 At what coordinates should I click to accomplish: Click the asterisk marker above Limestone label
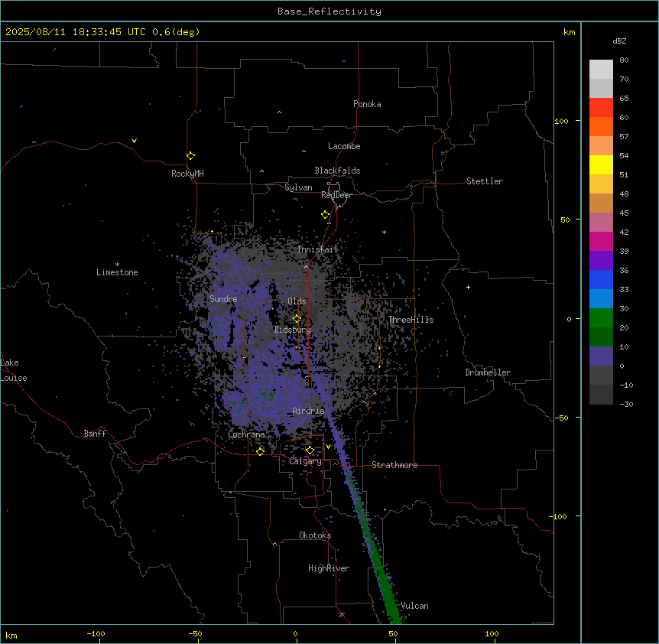[117, 265]
